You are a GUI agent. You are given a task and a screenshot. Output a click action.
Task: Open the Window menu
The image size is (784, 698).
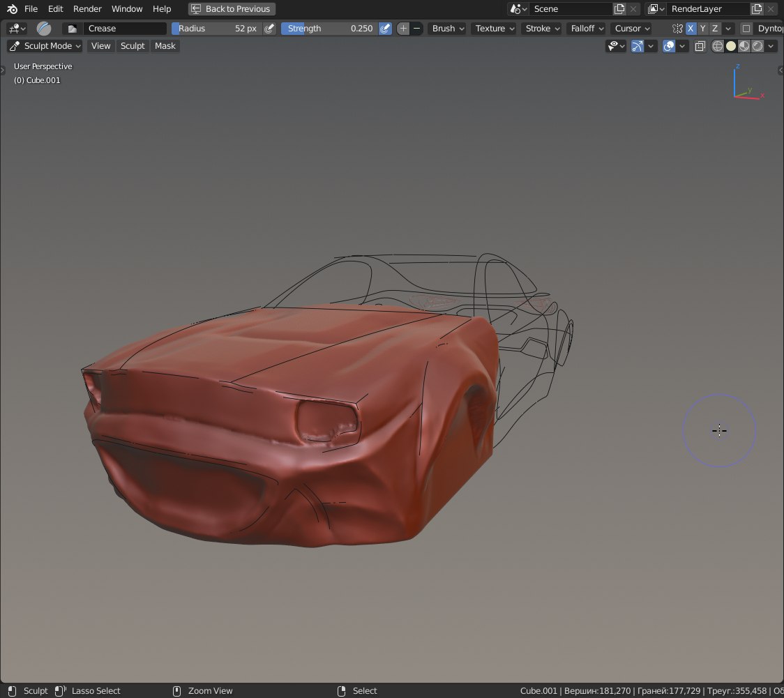click(127, 9)
